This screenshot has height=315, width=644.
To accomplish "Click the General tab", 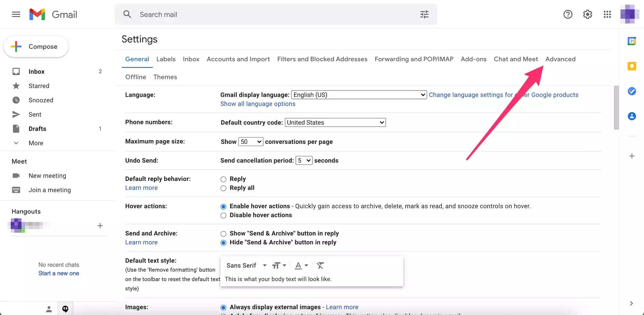I will coord(137,59).
